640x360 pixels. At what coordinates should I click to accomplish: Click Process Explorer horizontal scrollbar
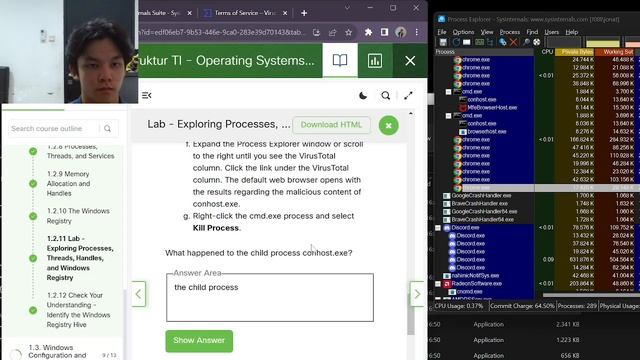click(x=591, y=295)
